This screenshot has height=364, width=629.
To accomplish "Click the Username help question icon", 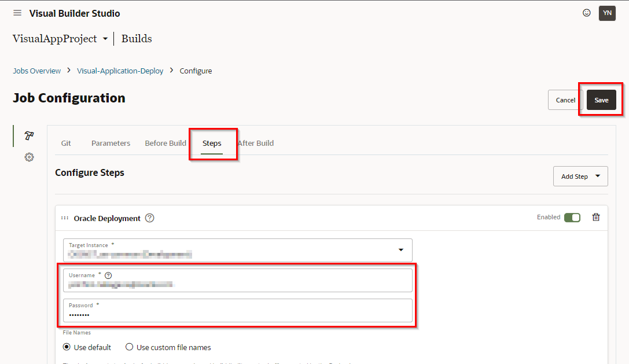I will [108, 275].
